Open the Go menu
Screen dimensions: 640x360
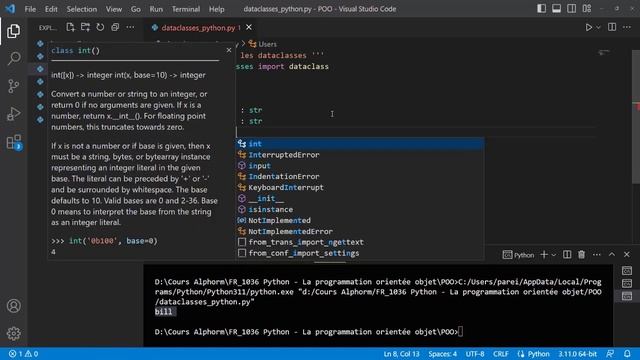click(x=136, y=9)
